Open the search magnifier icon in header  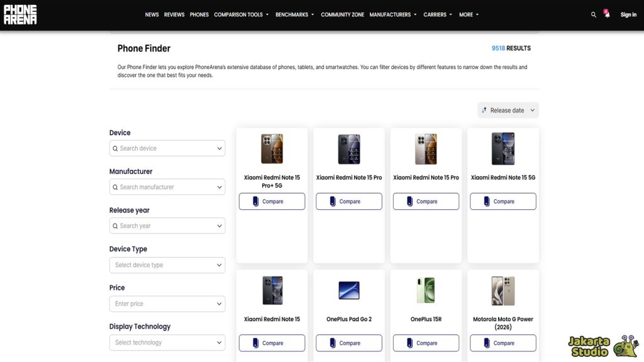[x=593, y=14]
